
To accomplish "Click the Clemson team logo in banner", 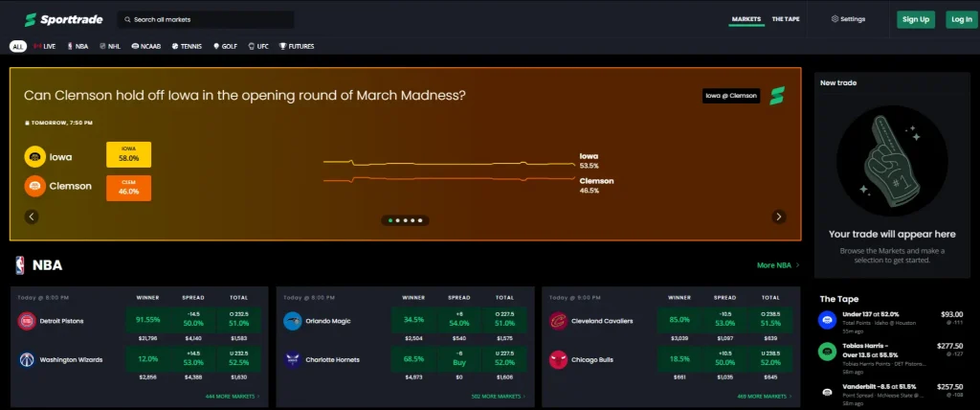I will point(35,186).
